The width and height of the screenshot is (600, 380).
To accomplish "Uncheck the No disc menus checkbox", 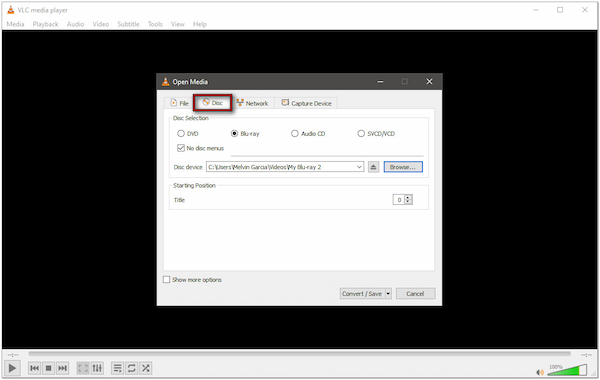I will click(181, 148).
